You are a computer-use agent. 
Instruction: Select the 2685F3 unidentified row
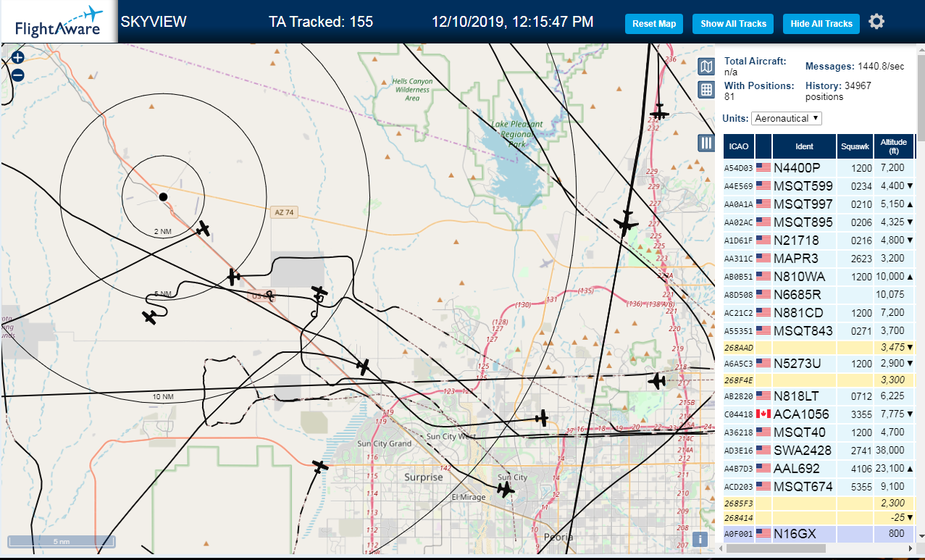[819, 503]
